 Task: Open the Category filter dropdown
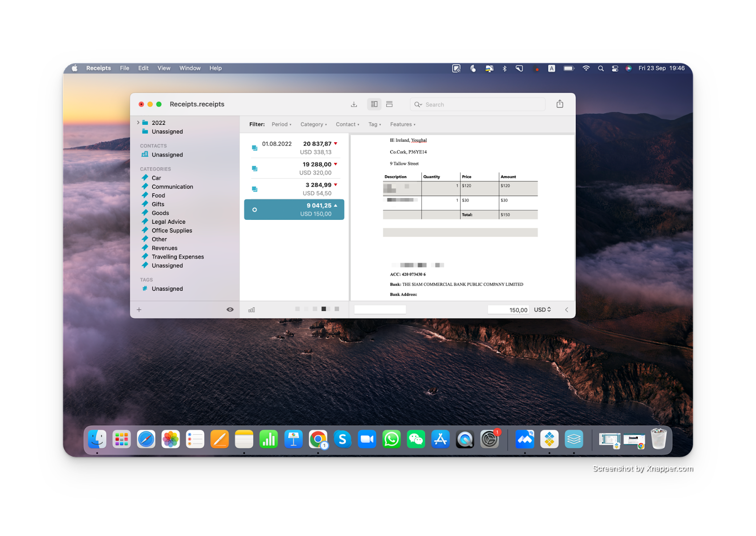point(314,125)
